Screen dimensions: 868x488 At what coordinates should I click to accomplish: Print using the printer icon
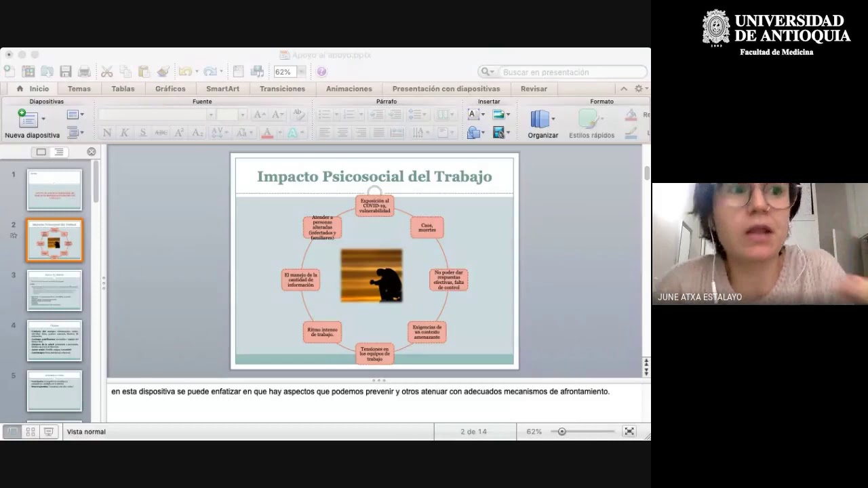(84, 71)
